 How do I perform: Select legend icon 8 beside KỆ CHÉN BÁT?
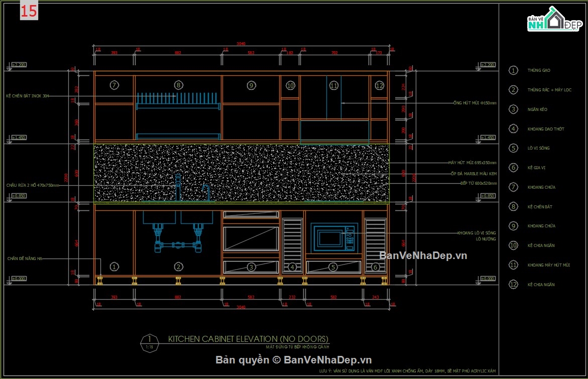tap(513, 206)
